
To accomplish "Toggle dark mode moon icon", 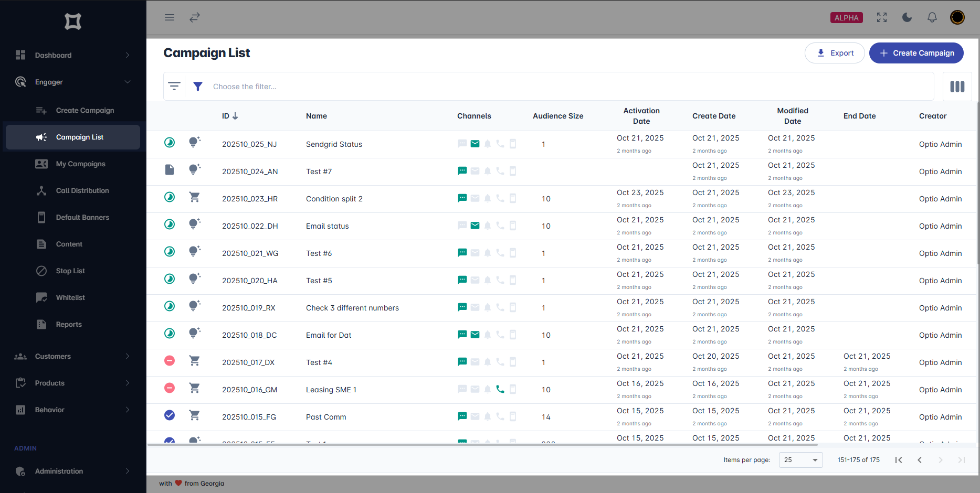I will click(907, 17).
